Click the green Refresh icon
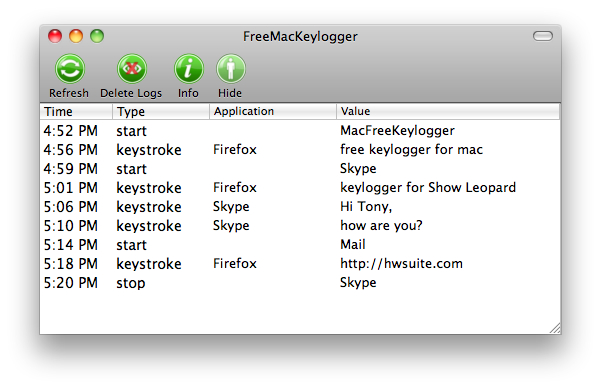Viewport: 601px width, 389px height. tap(70, 69)
